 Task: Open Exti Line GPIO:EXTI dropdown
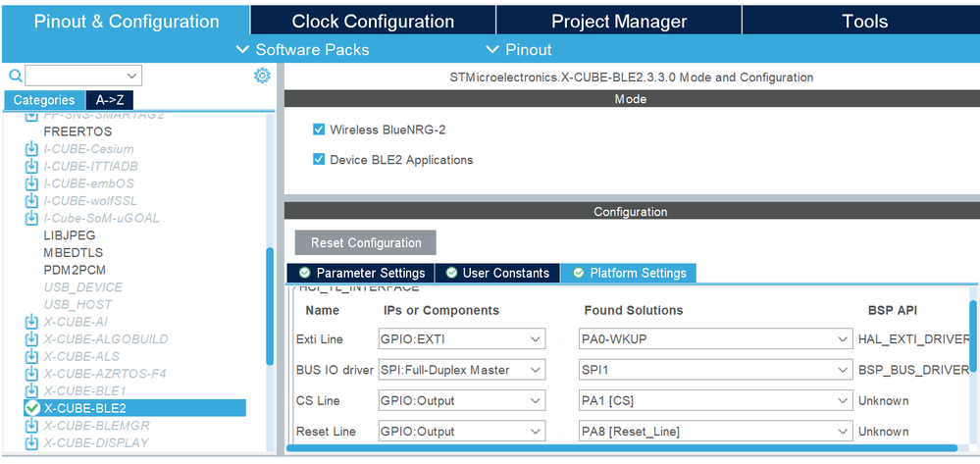(462, 339)
